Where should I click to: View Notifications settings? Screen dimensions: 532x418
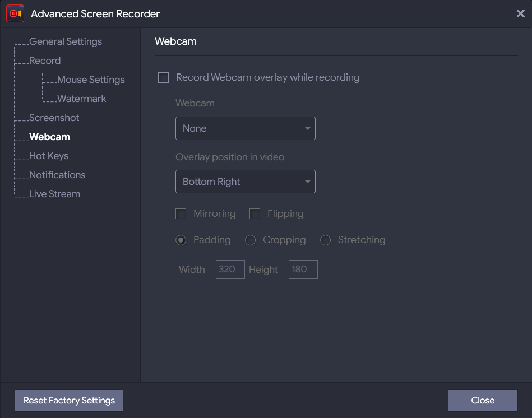click(x=58, y=175)
